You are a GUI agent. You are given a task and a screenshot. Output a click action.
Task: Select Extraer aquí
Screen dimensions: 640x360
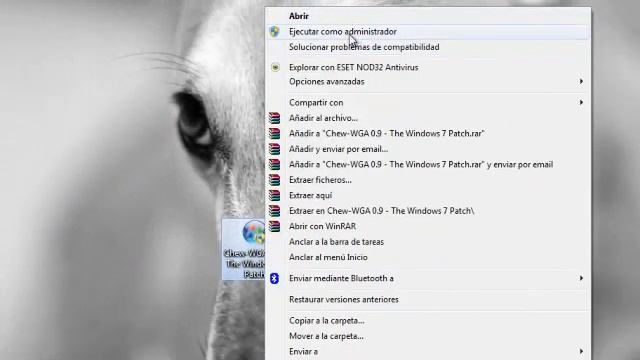(310, 196)
